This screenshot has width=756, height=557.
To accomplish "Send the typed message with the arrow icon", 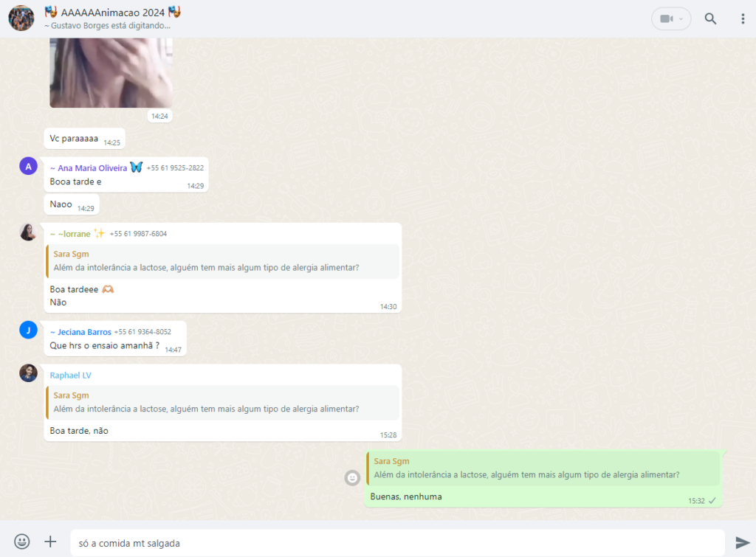I will 743,542.
